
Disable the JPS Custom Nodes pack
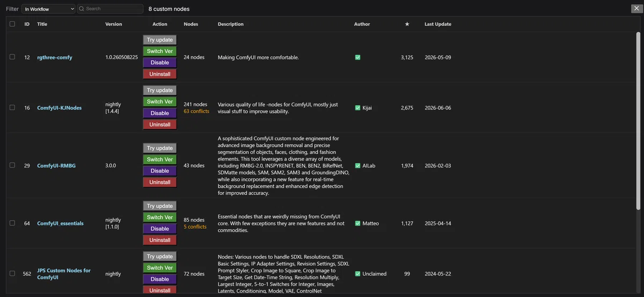click(160, 279)
